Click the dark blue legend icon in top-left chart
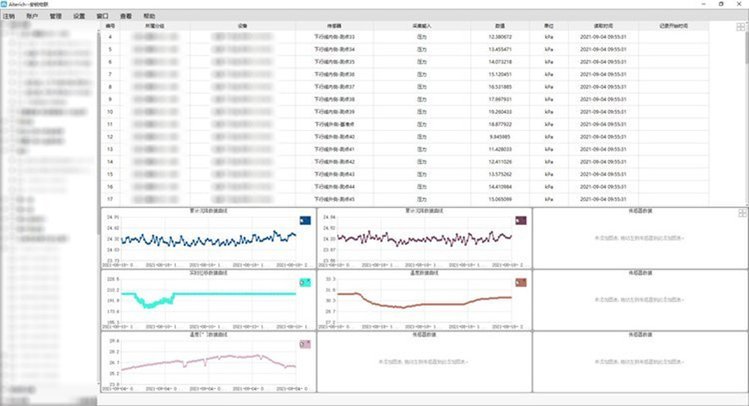 pos(305,219)
